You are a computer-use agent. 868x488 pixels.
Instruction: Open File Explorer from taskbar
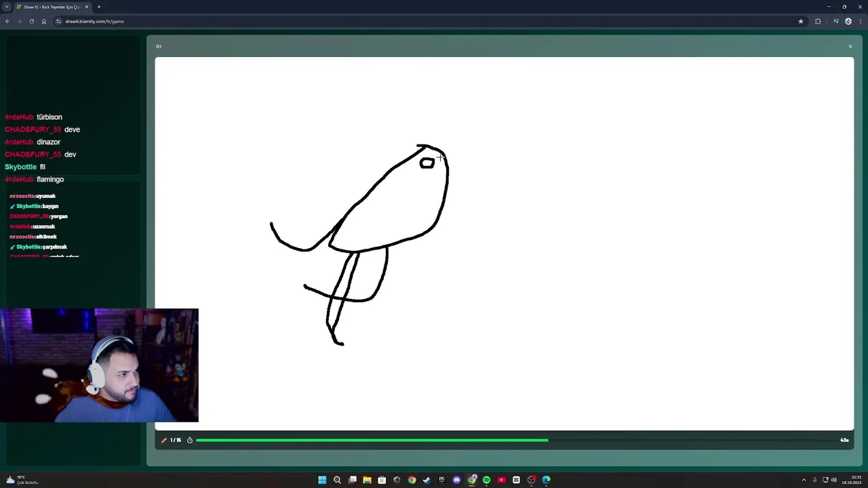[367, 480]
